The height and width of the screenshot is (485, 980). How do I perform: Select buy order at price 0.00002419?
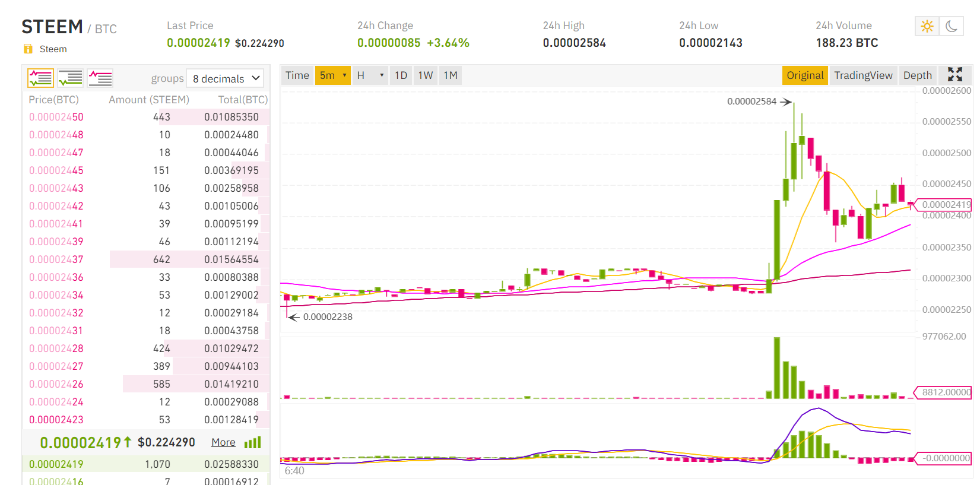click(146, 464)
